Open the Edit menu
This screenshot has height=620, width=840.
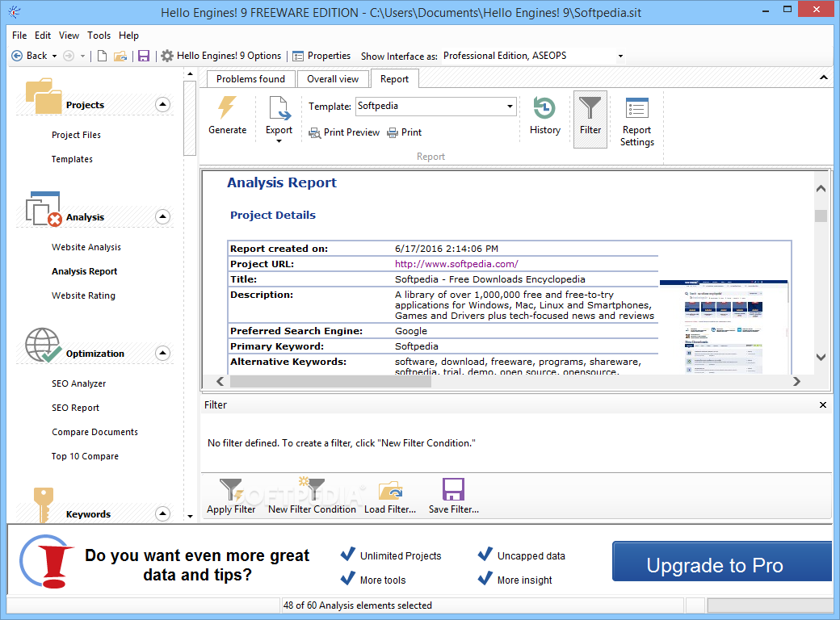(x=43, y=36)
